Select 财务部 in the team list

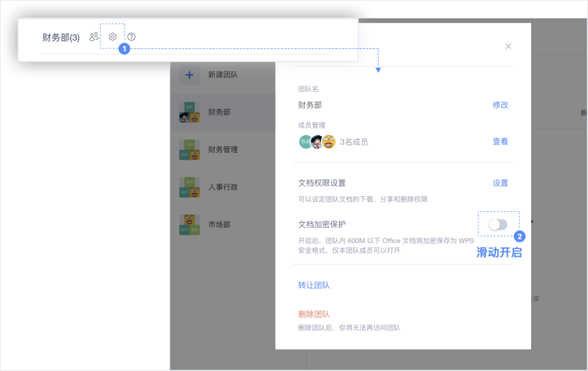pyautogui.click(x=223, y=112)
